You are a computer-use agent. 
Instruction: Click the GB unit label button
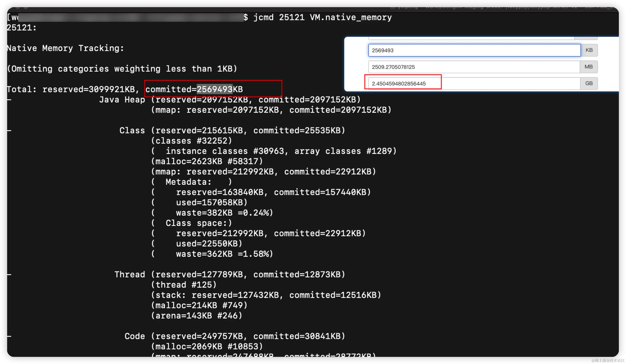click(x=589, y=83)
